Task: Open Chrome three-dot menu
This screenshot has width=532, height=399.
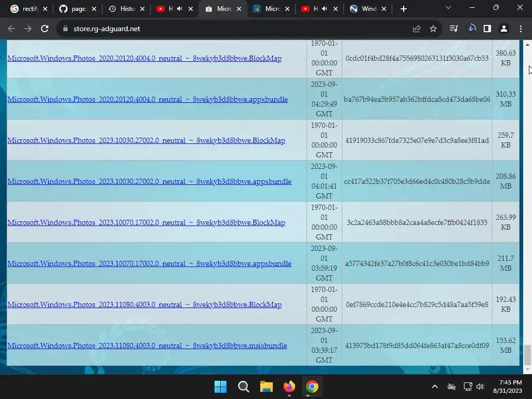Action: [x=521, y=29]
